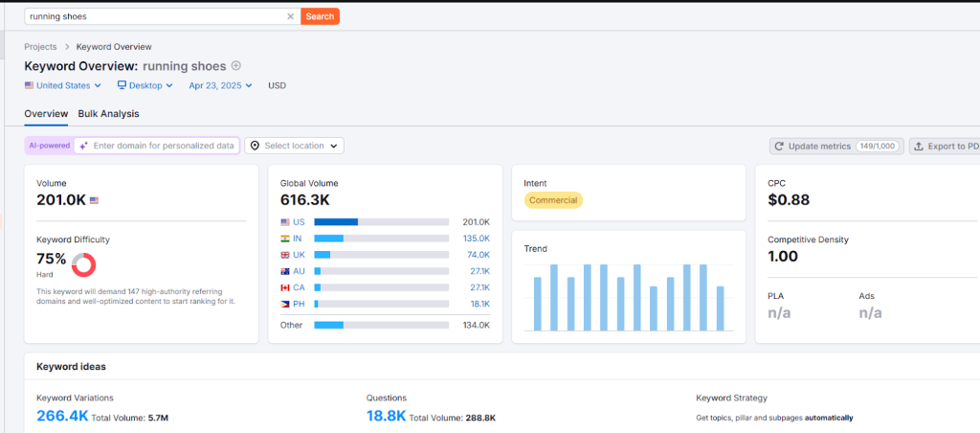Click the India flag in Global Volume

pyautogui.click(x=285, y=239)
